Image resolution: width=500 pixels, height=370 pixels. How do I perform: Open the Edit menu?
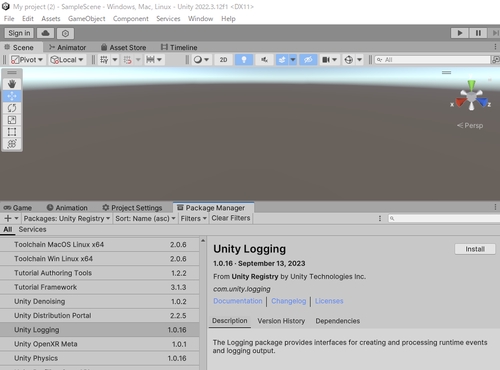28,19
